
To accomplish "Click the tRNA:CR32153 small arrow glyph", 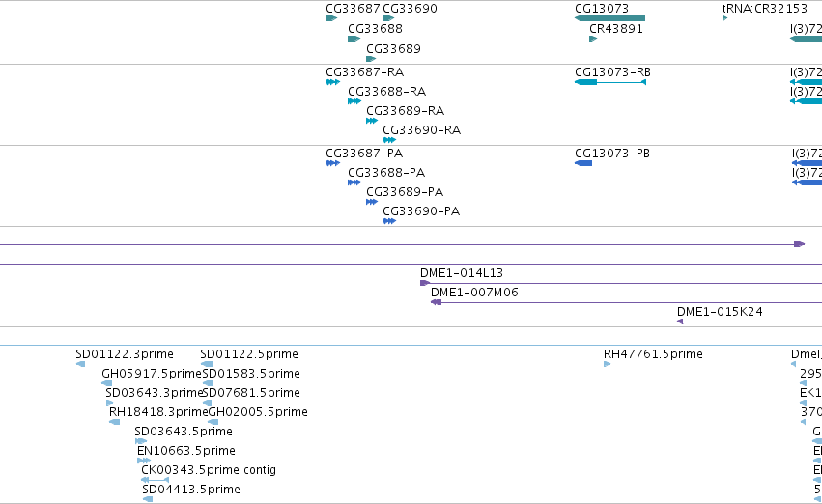I will click(725, 18).
